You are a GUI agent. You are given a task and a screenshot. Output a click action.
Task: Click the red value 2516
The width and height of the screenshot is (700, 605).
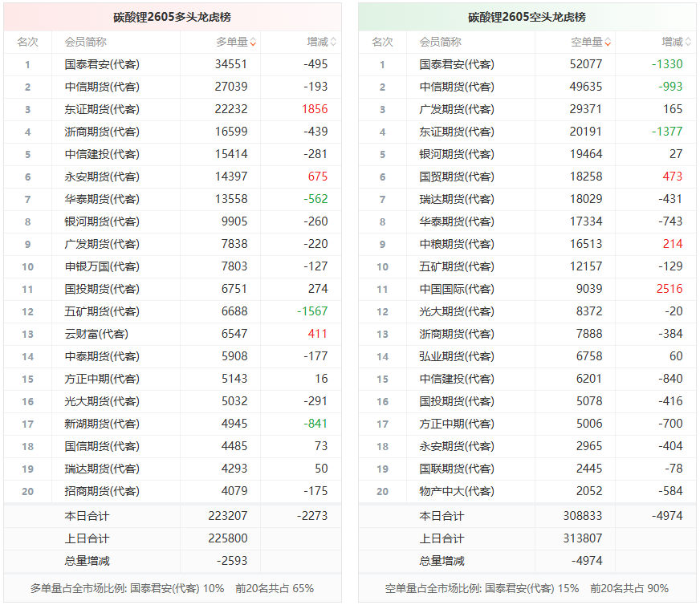click(669, 289)
